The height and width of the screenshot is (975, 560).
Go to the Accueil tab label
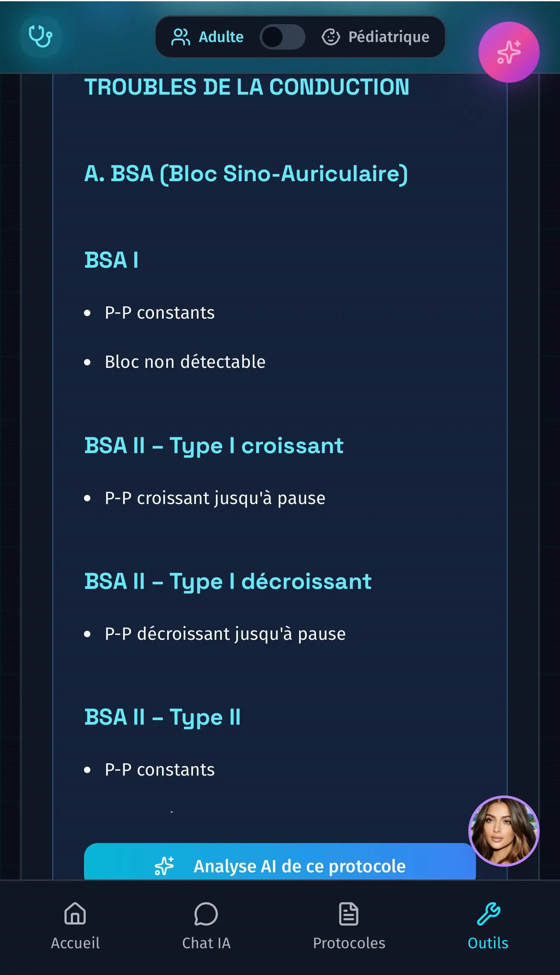75,943
